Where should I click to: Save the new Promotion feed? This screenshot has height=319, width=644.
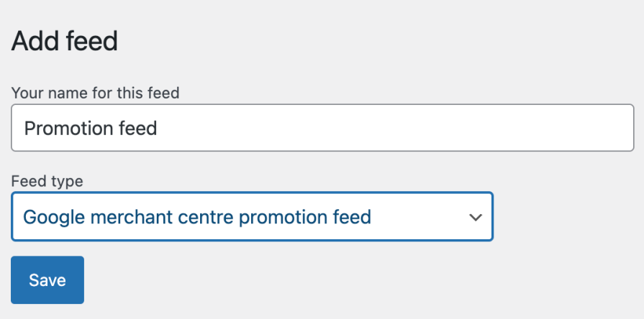point(47,279)
